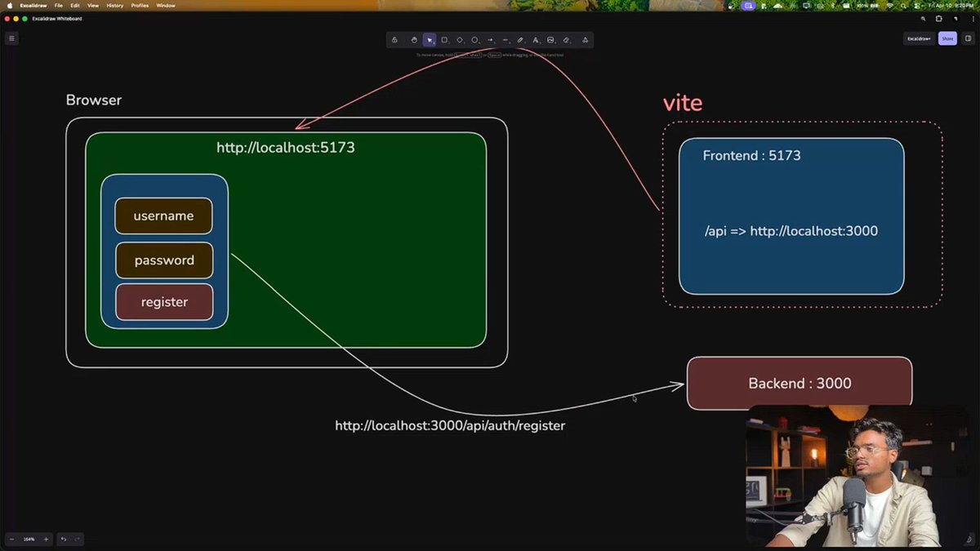Viewport: 980px width, 551px height.
Task: Zoom out with the minus button
Action: (x=11, y=540)
